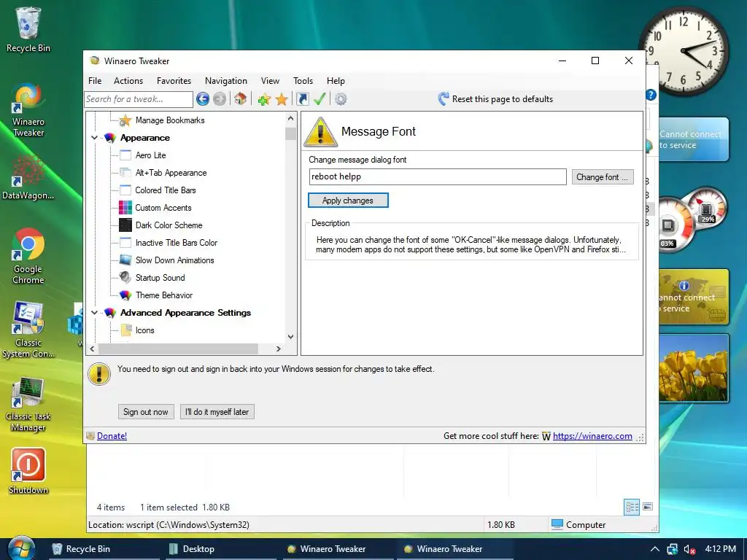The height and width of the screenshot is (560, 747).
Task: Select the Theme Behavior icon
Action: click(125, 295)
